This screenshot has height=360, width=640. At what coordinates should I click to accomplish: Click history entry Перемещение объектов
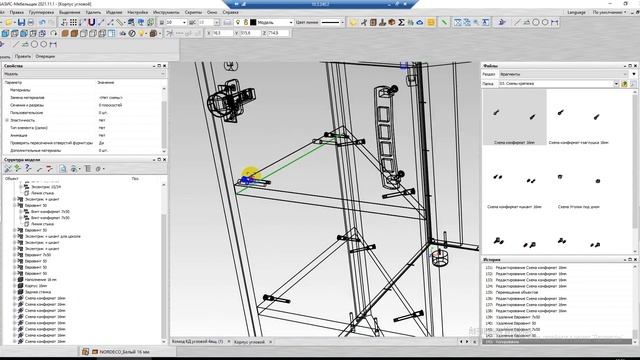517,292
